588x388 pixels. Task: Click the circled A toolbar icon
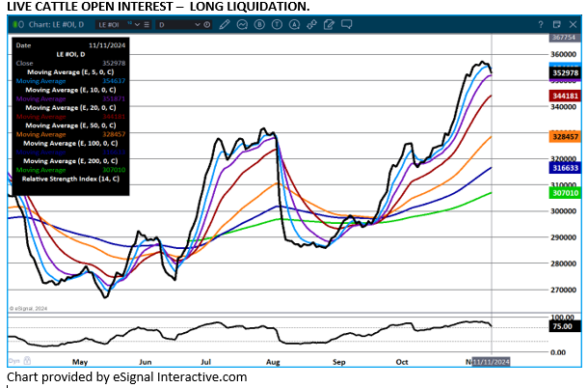tap(293, 23)
